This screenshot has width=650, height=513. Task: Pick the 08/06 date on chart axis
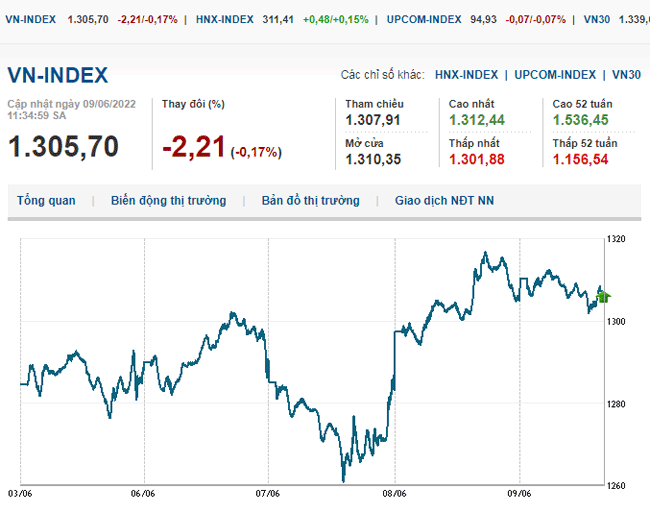pyautogui.click(x=394, y=493)
